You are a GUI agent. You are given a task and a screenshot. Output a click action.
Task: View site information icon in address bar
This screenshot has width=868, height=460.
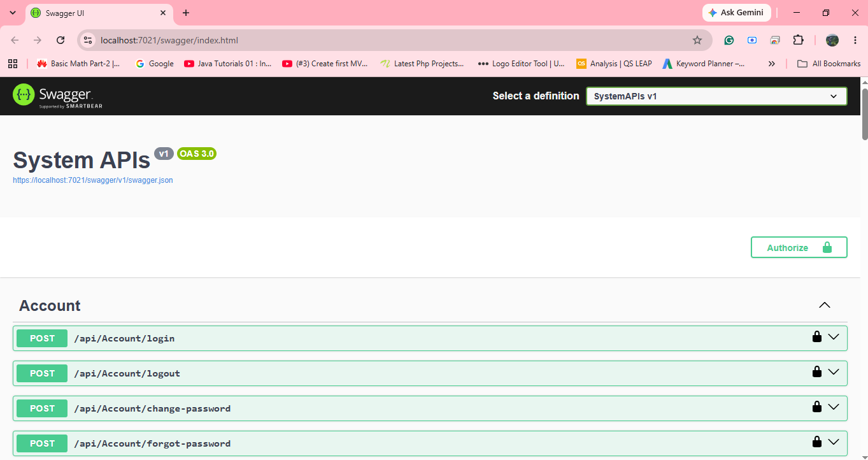pyautogui.click(x=89, y=40)
